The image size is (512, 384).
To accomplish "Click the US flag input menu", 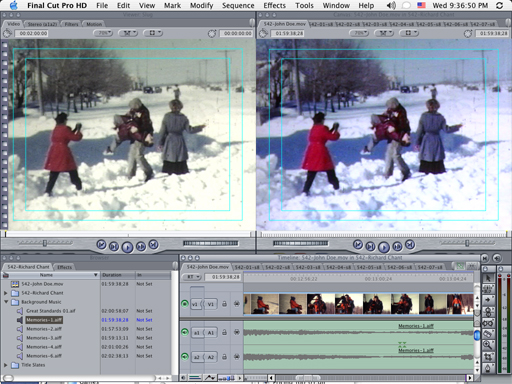I will click(x=421, y=5).
